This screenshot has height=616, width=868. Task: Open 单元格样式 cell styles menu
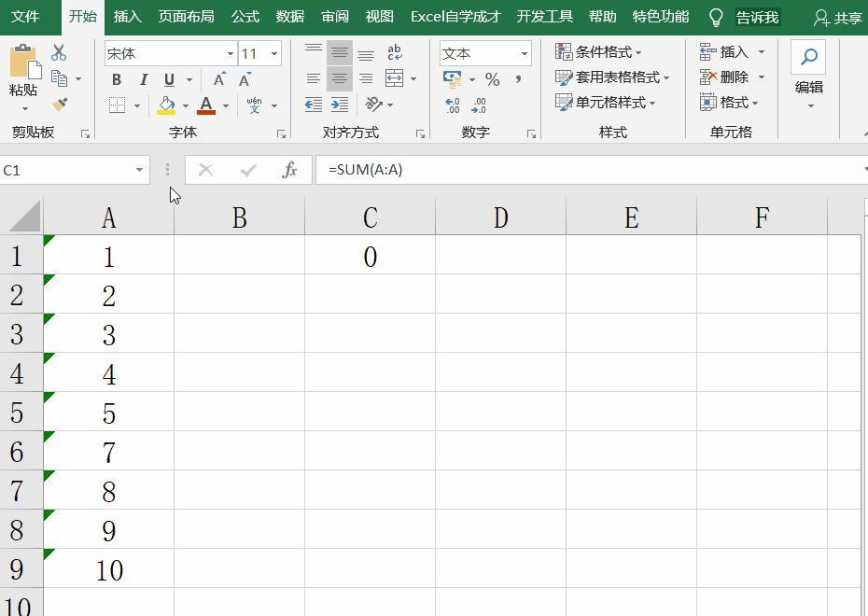605,103
